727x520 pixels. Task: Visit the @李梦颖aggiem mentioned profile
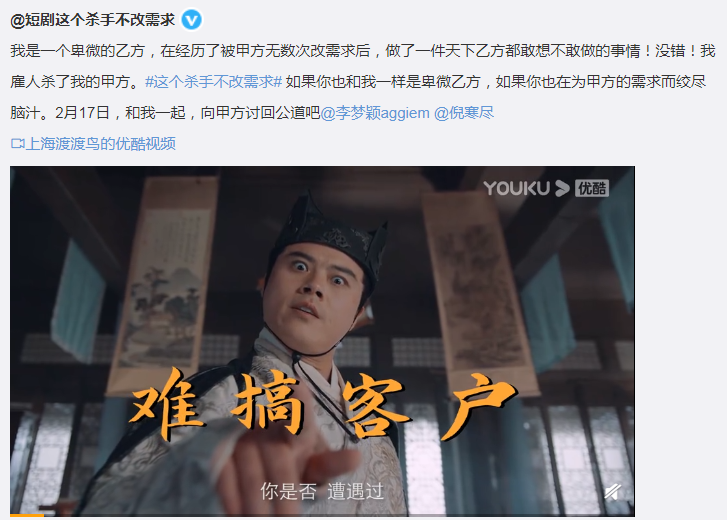tap(375, 113)
